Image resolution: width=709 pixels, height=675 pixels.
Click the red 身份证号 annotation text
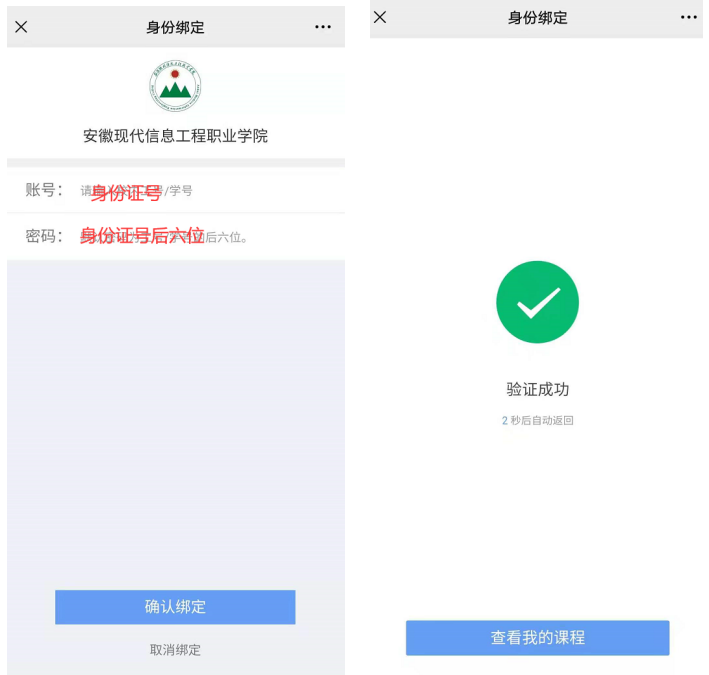point(126,193)
